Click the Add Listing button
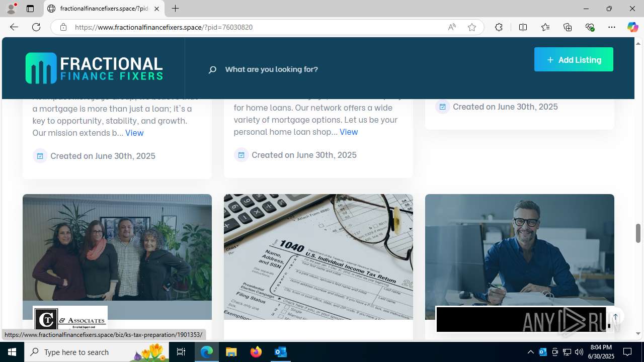 [x=574, y=59]
